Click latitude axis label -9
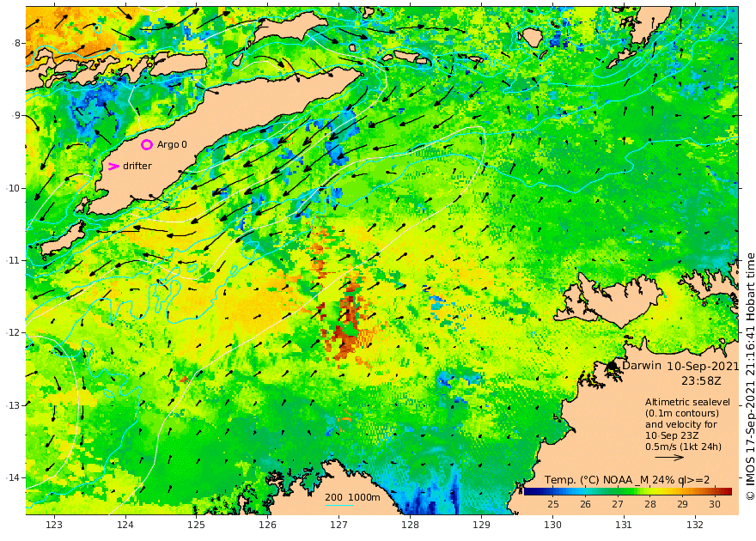756x541 pixels. [x=16, y=115]
